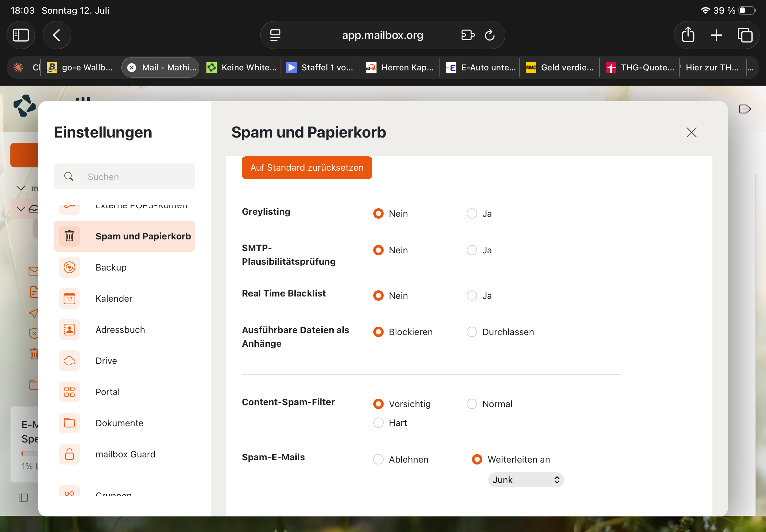Screen dimensions: 766x532
Task: Click the logout icon at top right
Action: tap(745, 109)
